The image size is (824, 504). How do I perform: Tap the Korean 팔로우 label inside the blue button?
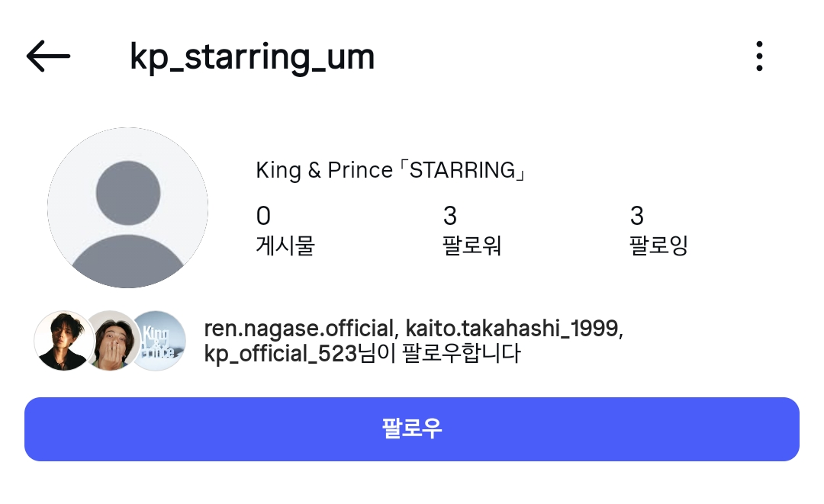click(412, 429)
